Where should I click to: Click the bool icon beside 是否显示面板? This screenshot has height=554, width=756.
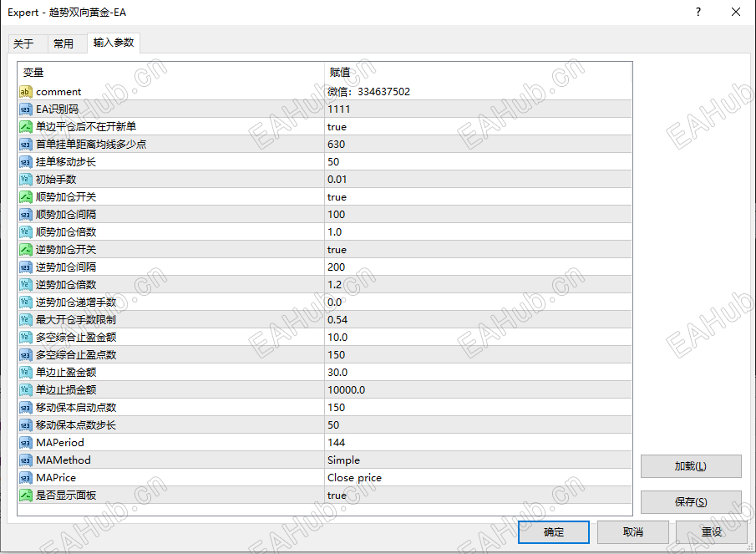click(x=26, y=496)
